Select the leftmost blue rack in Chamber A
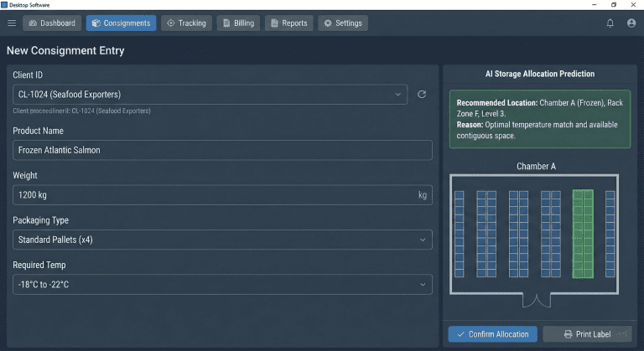 coord(460,234)
